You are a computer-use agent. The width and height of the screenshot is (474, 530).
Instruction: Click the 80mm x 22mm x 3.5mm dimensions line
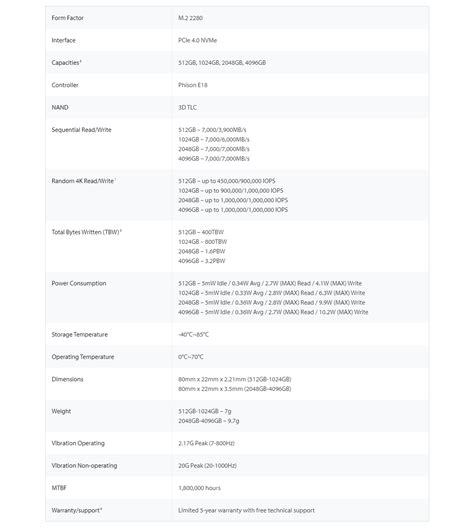pos(235,389)
